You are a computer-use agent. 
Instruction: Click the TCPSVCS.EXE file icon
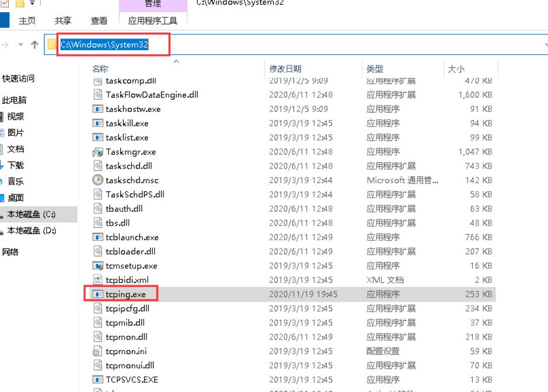(97, 379)
